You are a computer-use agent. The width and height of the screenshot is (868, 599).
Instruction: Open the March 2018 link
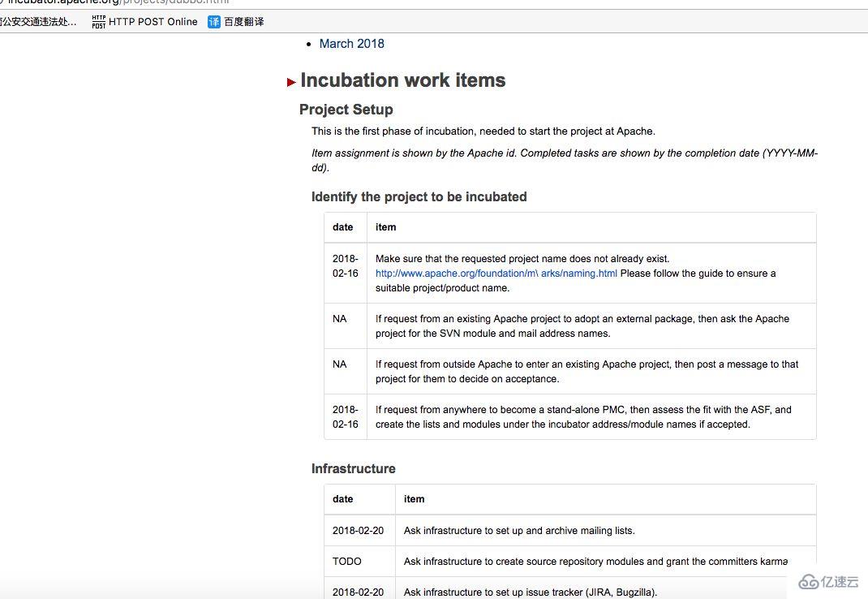351,44
